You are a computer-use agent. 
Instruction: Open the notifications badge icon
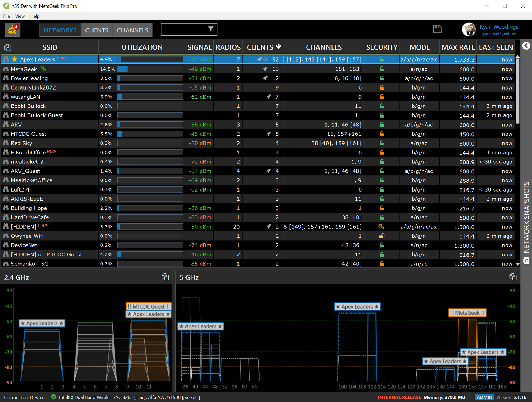point(12,30)
